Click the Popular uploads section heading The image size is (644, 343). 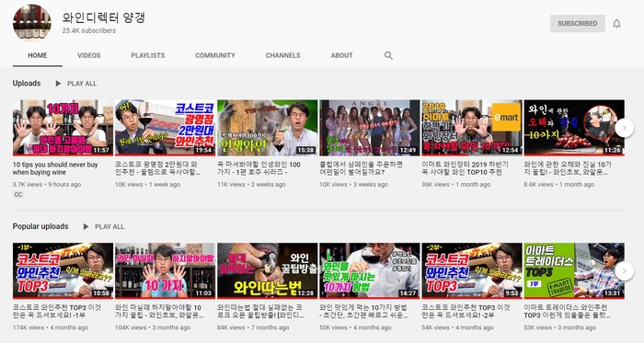(40, 226)
